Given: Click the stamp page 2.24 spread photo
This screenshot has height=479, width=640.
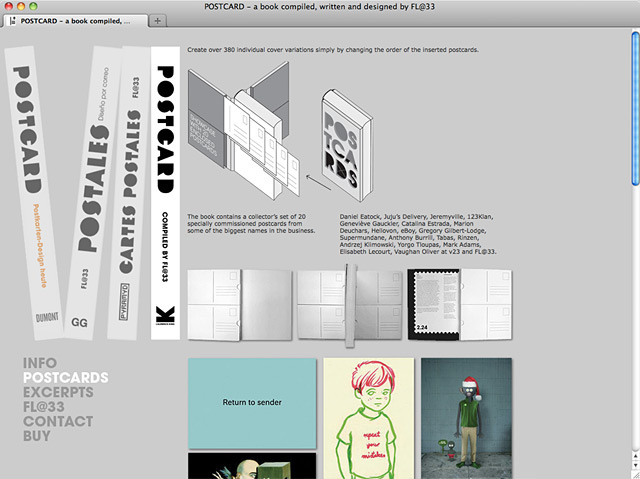Looking at the screenshot, I should (x=460, y=305).
